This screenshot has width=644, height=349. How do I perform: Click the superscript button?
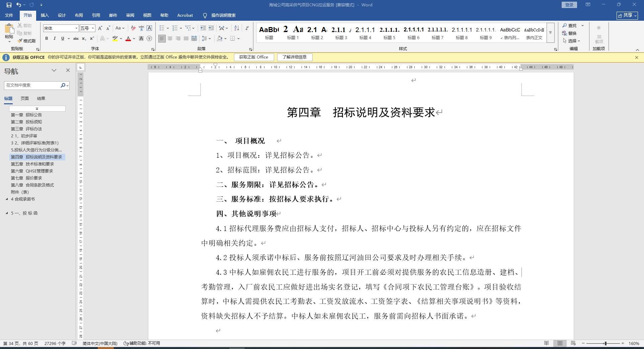92,39
